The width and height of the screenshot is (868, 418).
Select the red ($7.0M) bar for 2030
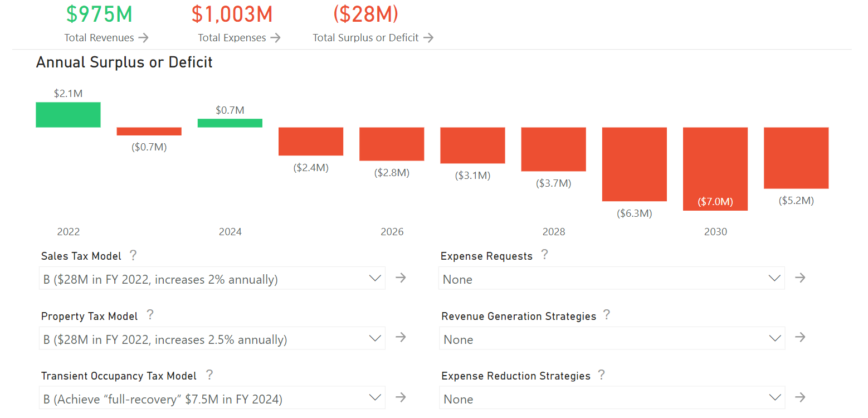(715, 169)
